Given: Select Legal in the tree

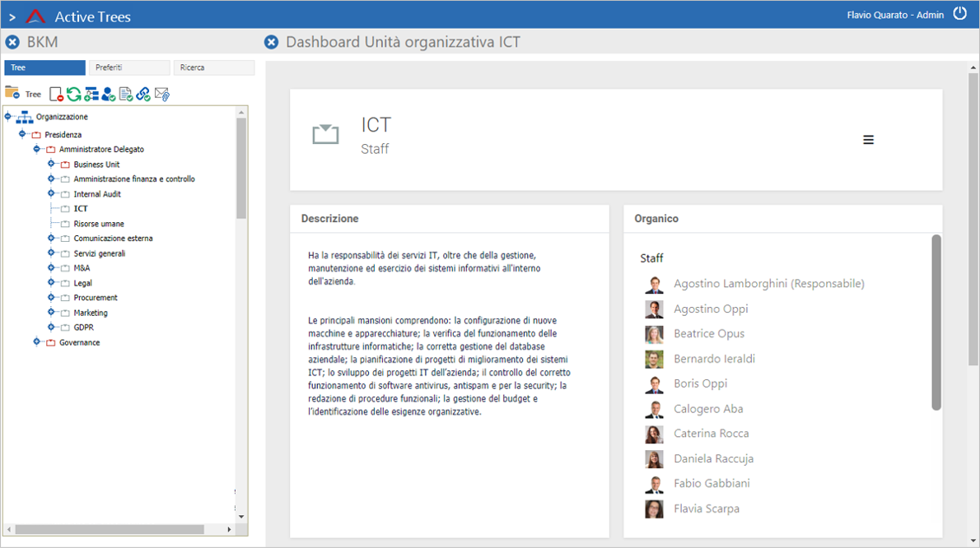Looking at the screenshot, I should [x=82, y=283].
